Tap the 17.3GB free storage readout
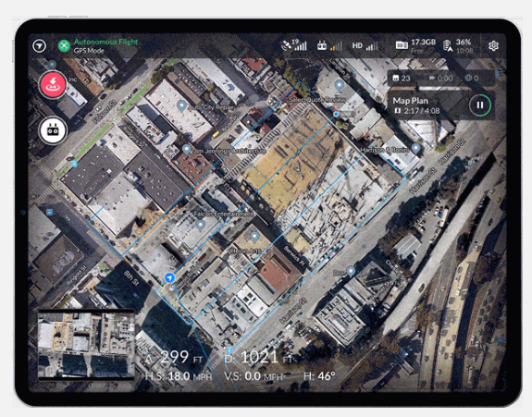 pos(423,42)
